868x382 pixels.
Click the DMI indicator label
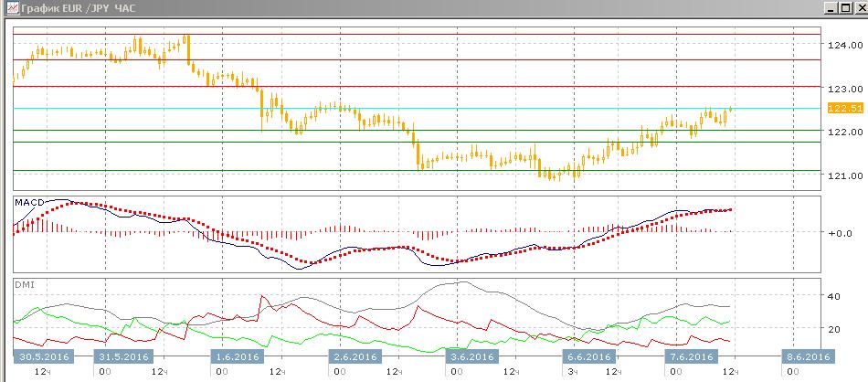pyautogui.click(x=25, y=284)
